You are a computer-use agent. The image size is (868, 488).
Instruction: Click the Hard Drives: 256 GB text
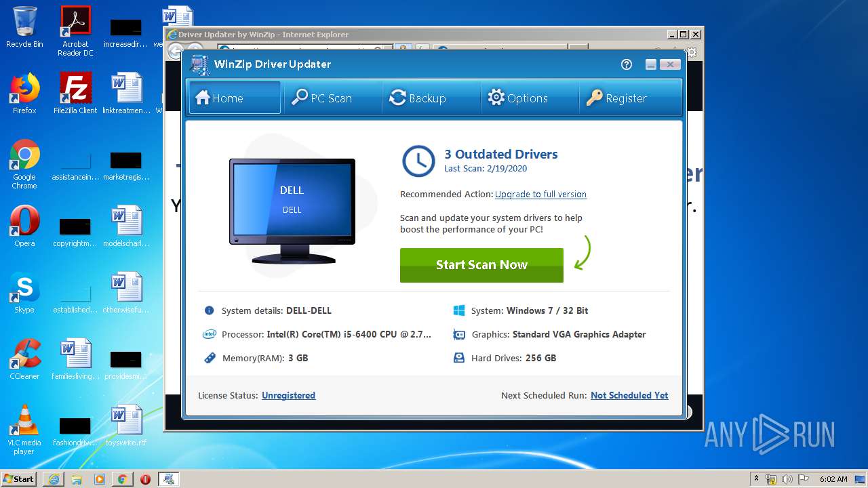tap(513, 359)
